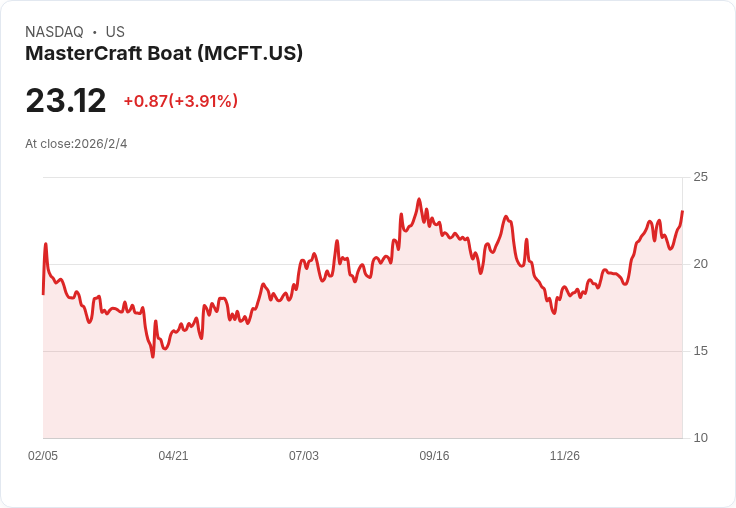Click the 07/03 date on x-axis
This screenshot has width=736, height=508.
pyautogui.click(x=304, y=456)
